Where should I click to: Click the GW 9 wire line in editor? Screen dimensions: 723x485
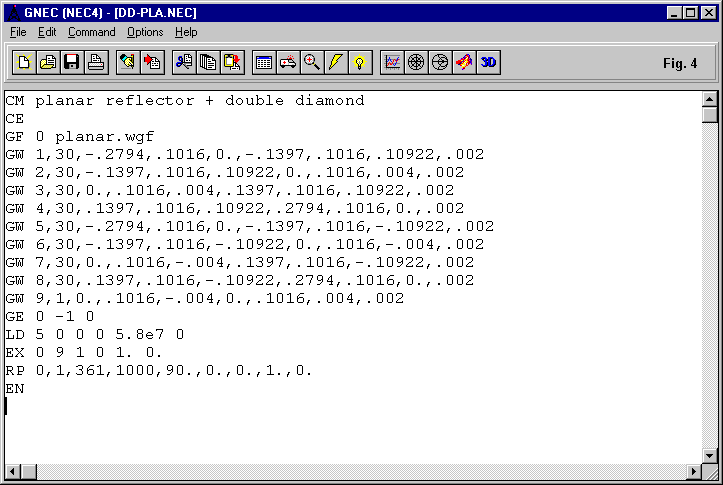click(x=204, y=298)
